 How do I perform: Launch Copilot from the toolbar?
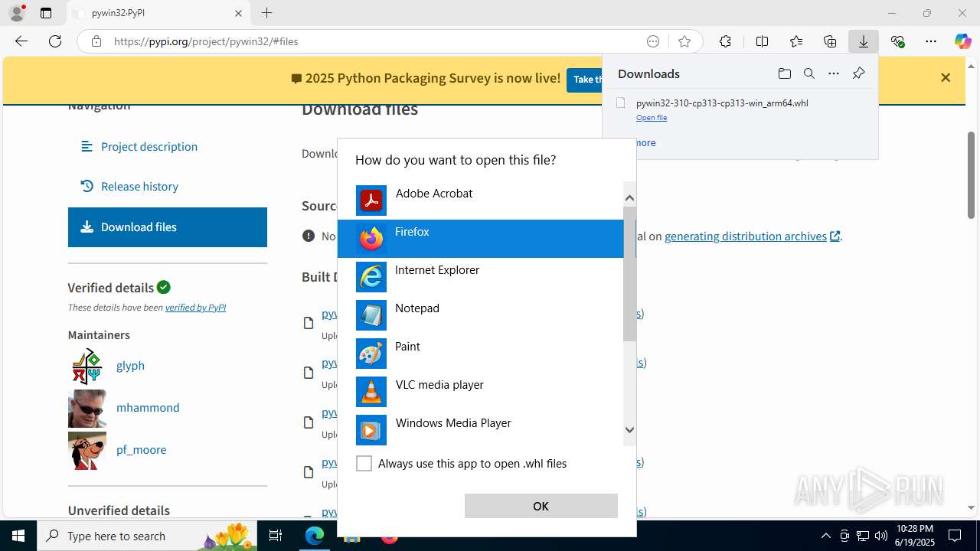tap(963, 41)
